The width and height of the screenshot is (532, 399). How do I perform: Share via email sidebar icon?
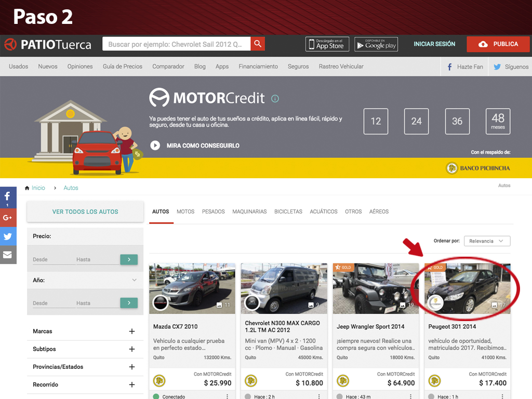[x=7, y=255]
